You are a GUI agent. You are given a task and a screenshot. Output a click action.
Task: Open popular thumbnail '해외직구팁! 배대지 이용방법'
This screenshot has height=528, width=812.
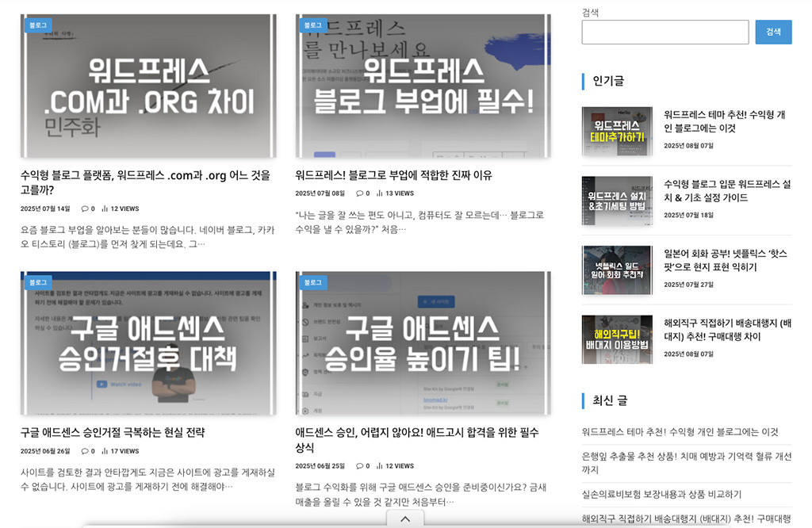click(x=617, y=339)
